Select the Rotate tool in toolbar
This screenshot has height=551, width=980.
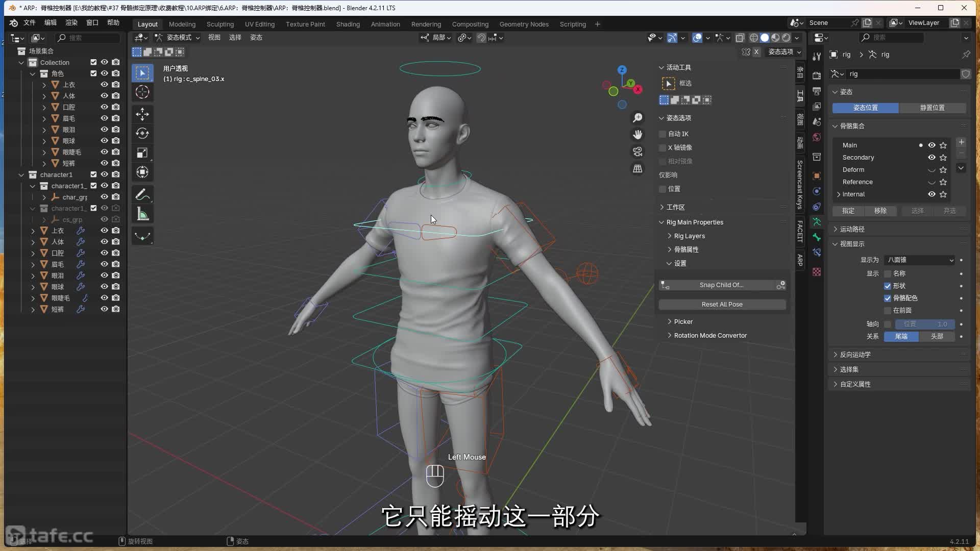coord(142,133)
